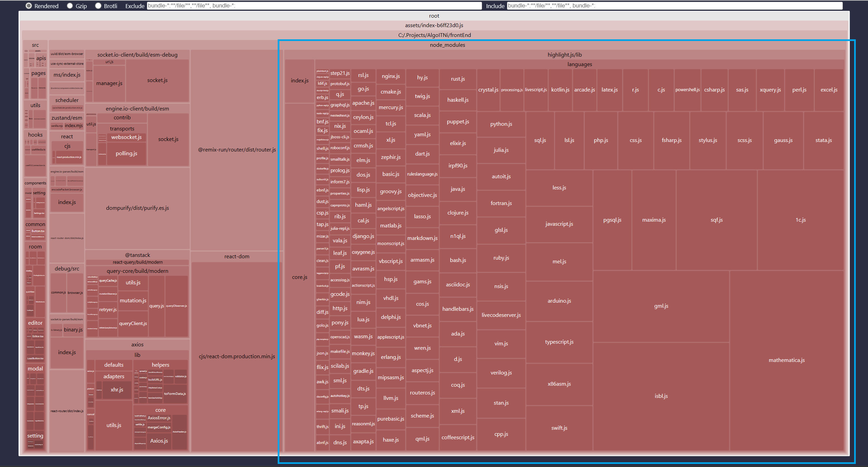Open the assets/index-b6ff23d0.js header
The height and width of the screenshot is (467, 868).
(x=434, y=25)
